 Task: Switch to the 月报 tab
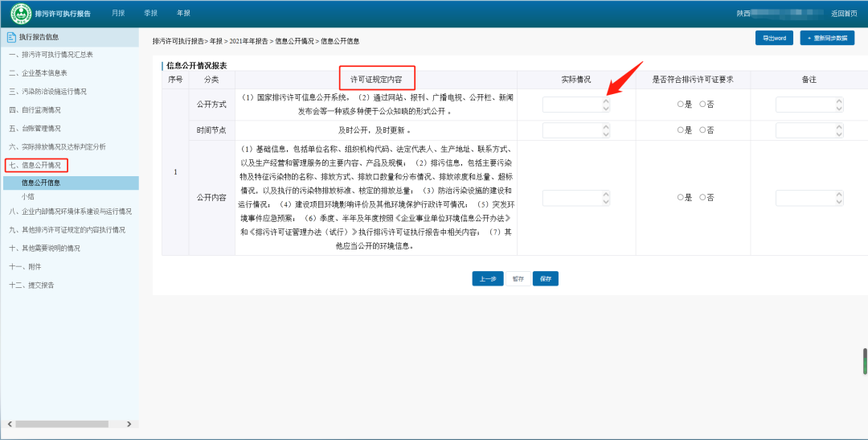[118, 14]
